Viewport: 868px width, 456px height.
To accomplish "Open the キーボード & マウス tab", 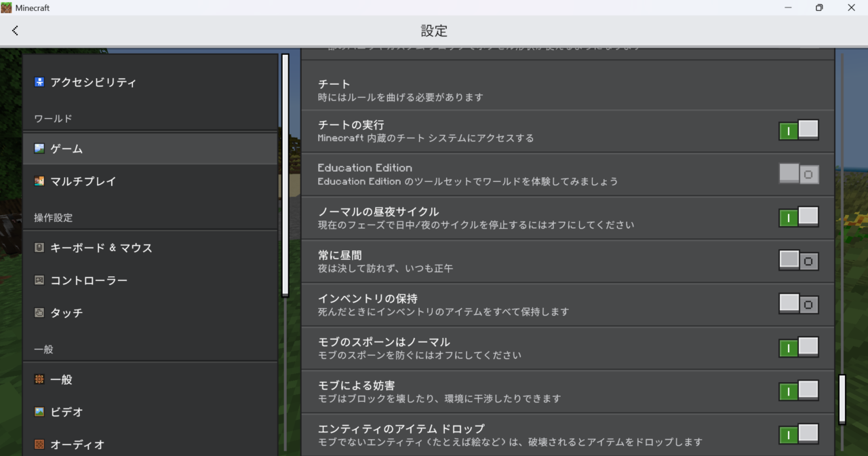I will (150, 248).
